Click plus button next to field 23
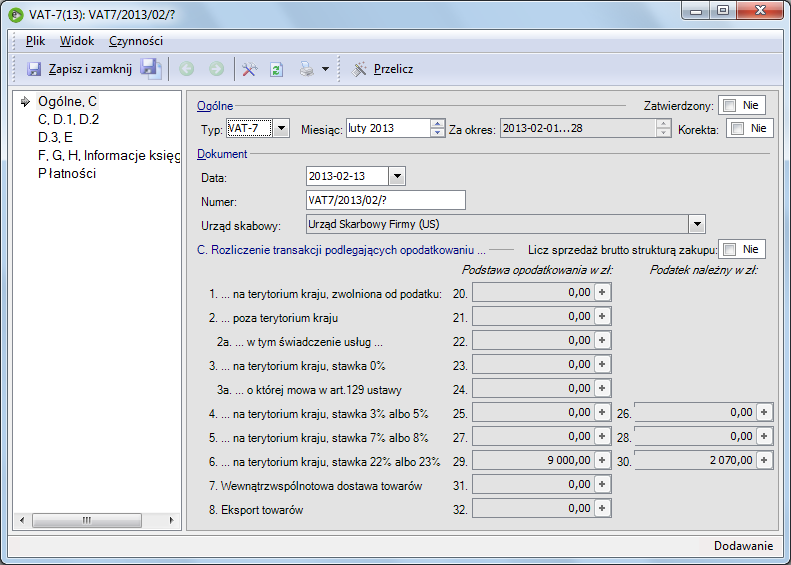791x565 pixels. tap(602, 364)
